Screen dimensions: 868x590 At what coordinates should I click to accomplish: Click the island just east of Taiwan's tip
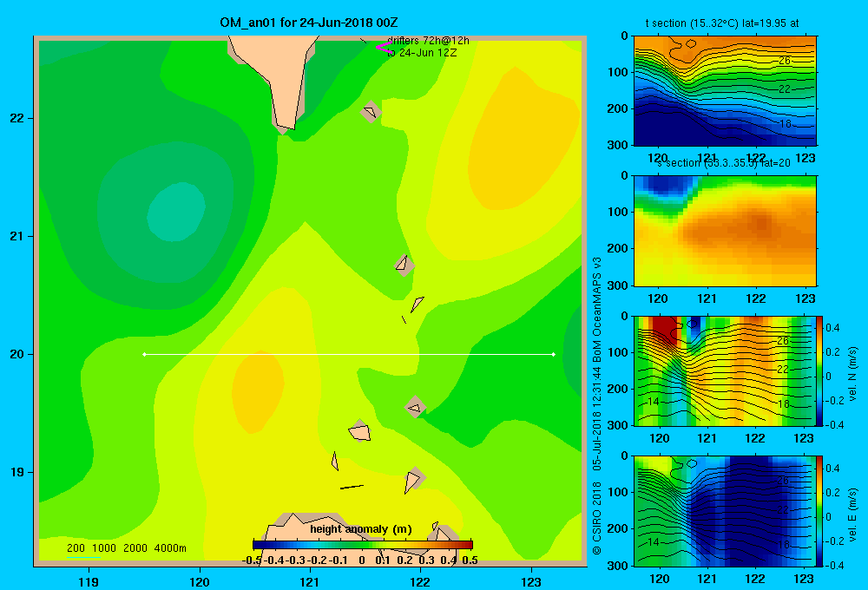click(371, 112)
